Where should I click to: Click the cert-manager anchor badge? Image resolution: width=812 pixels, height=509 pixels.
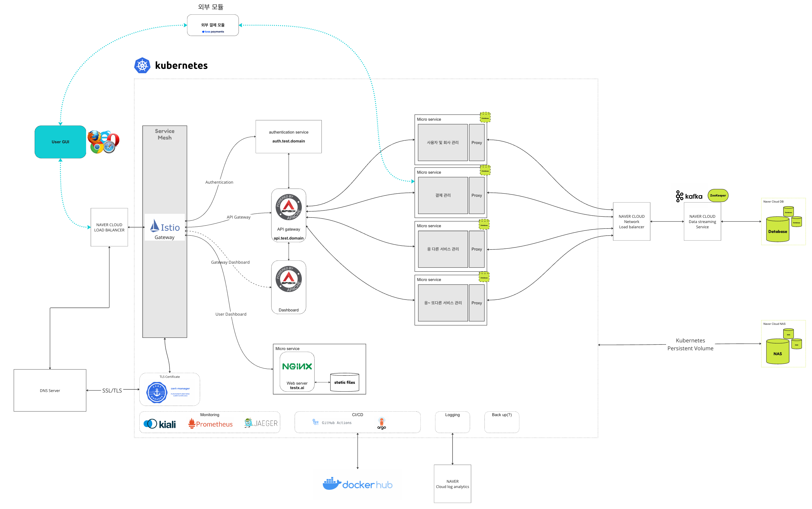(157, 392)
